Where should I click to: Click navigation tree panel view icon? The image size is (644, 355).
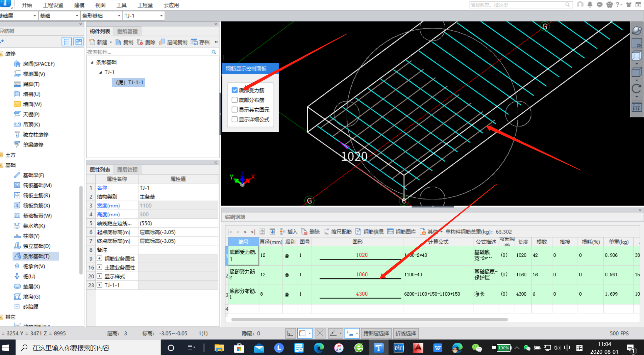78,42
